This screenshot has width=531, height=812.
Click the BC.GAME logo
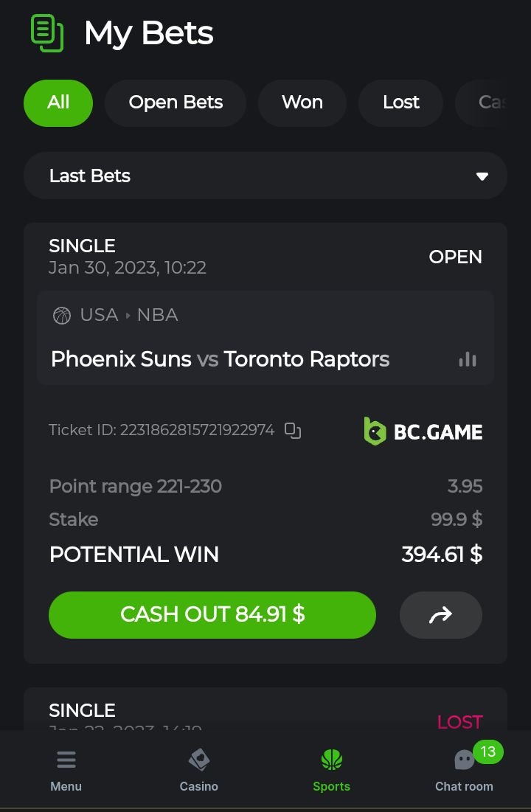click(x=423, y=431)
